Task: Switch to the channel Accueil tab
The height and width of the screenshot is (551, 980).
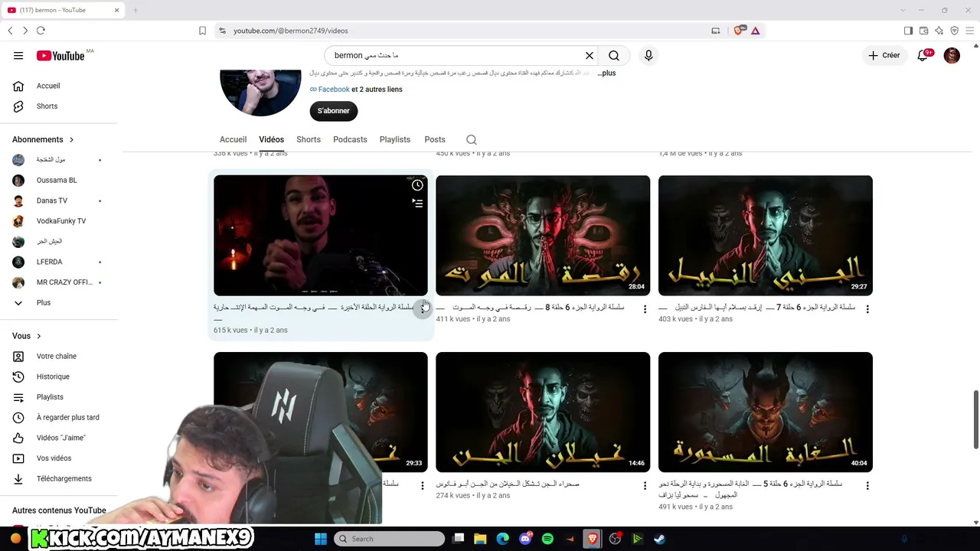Action: (x=234, y=139)
